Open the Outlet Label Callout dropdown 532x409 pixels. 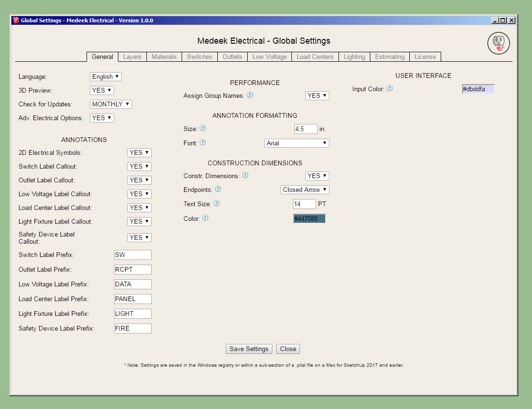139,180
